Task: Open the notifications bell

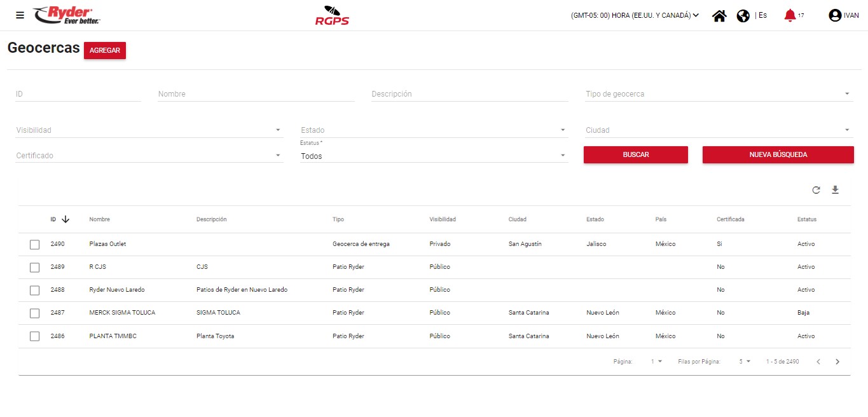Action: [790, 15]
